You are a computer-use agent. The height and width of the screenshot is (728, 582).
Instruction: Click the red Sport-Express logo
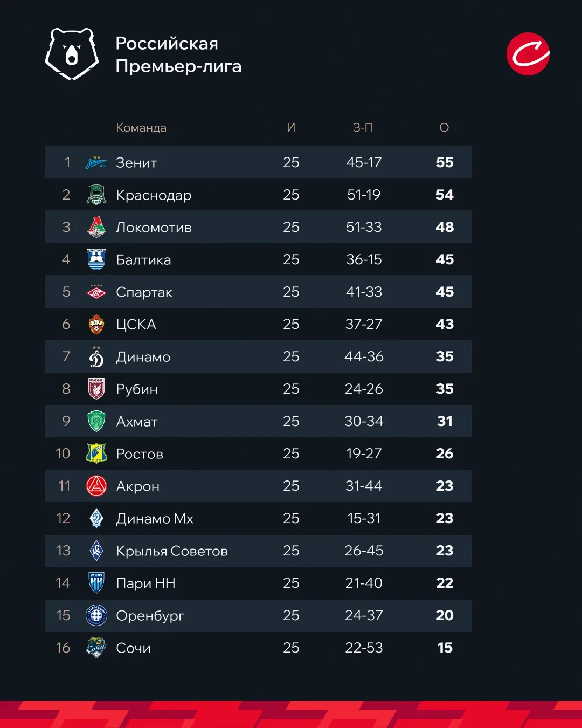528,54
